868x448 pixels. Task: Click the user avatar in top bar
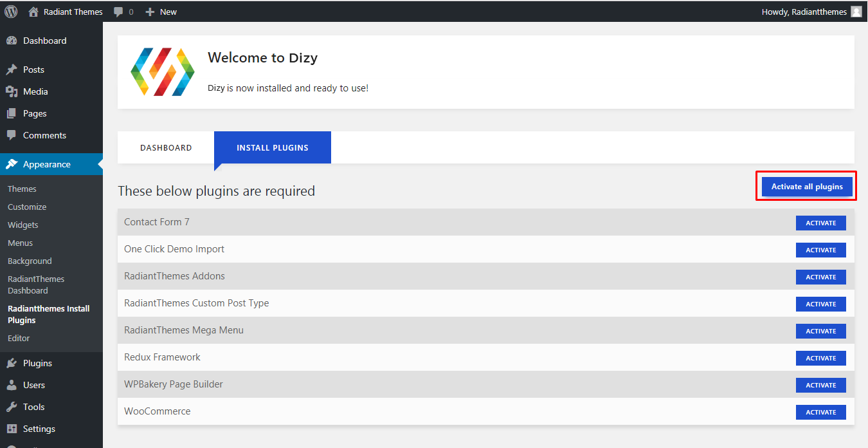tap(856, 12)
